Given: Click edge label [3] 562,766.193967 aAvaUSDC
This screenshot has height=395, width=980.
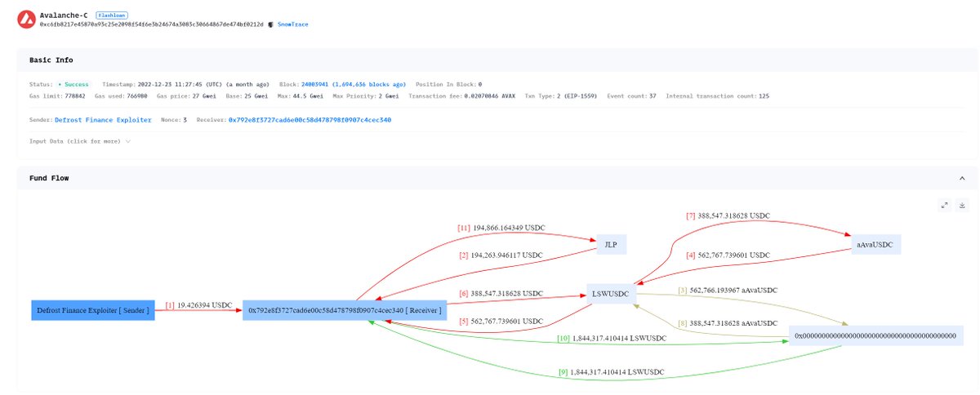Looking at the screenshot, I should pos(728,290).
